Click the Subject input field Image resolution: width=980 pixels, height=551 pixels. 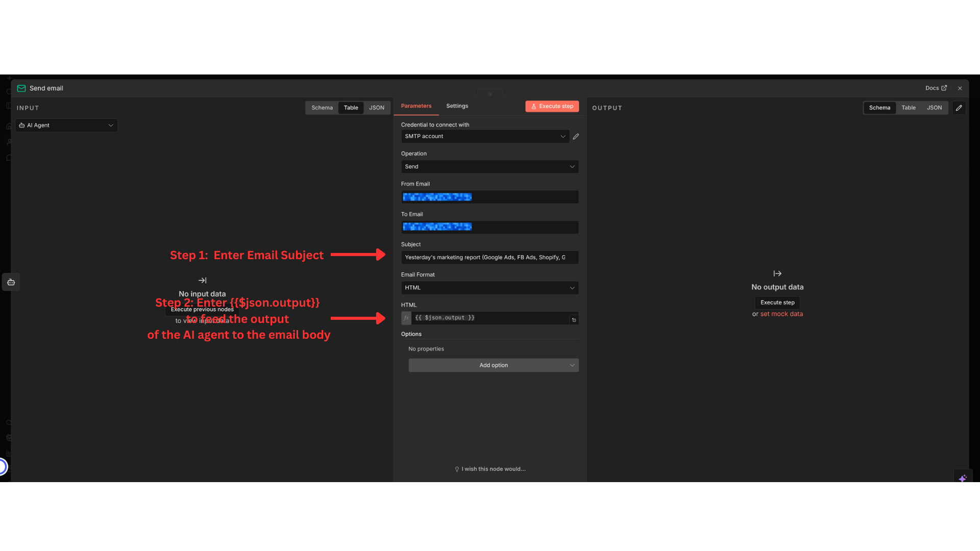coord(489,257)
